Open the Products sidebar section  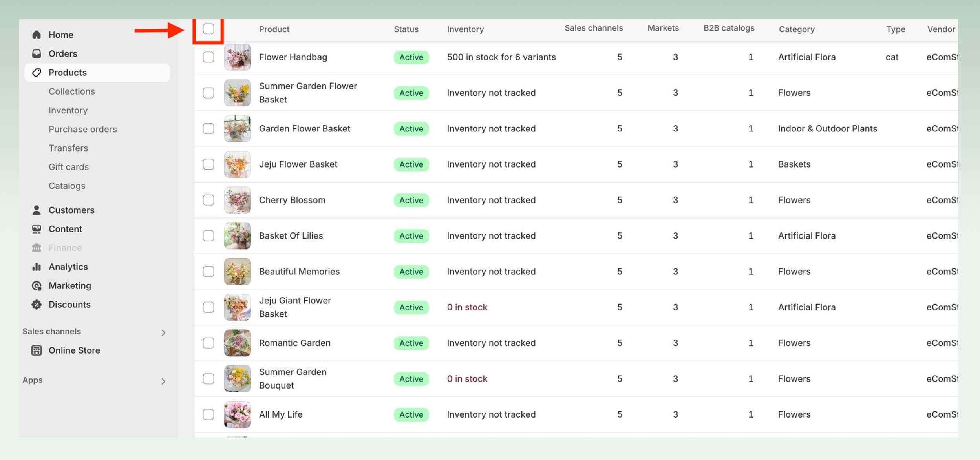tap(97, 73)
